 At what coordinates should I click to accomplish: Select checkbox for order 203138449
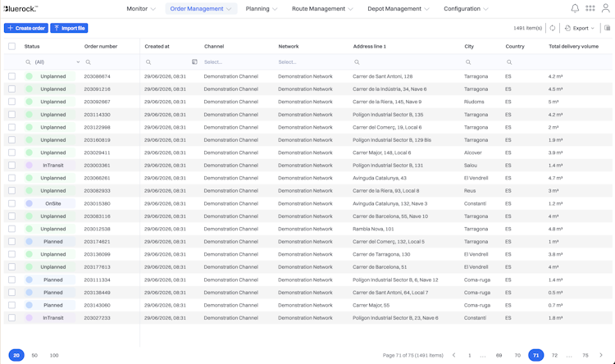(11, 292)
